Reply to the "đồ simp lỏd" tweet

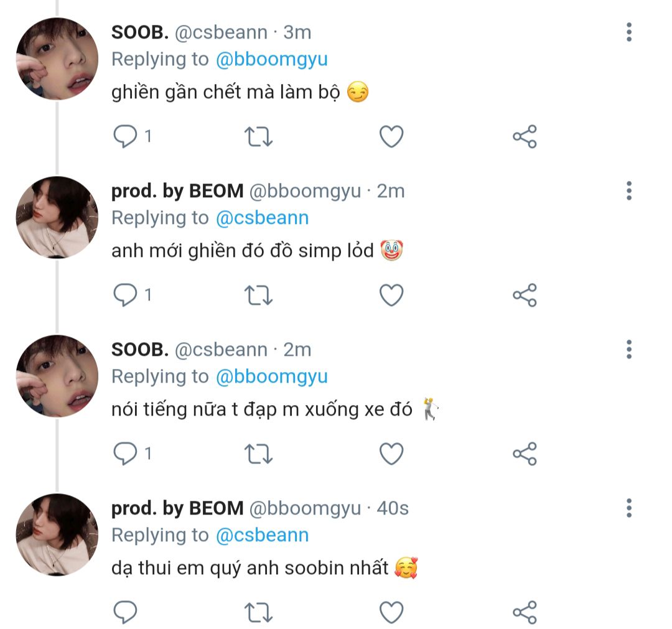(x=125, y=295)
